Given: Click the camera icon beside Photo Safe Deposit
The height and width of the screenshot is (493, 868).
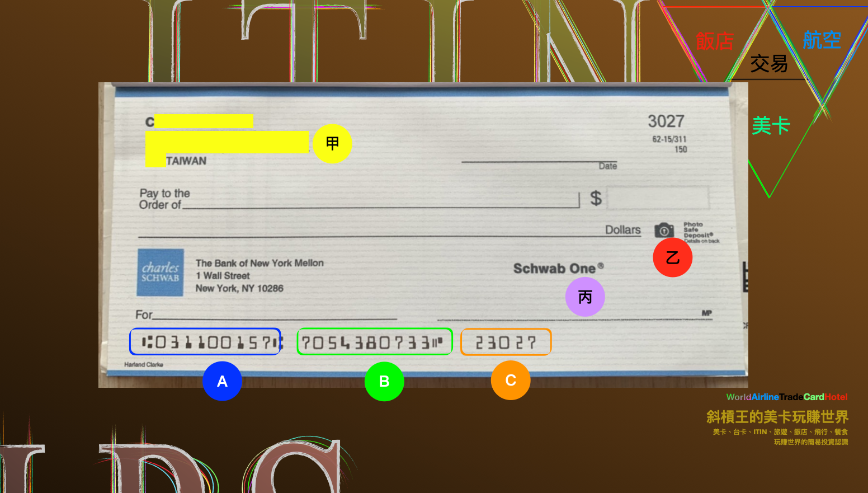Looking at the screenshot, I should click(x=664, y=230).
